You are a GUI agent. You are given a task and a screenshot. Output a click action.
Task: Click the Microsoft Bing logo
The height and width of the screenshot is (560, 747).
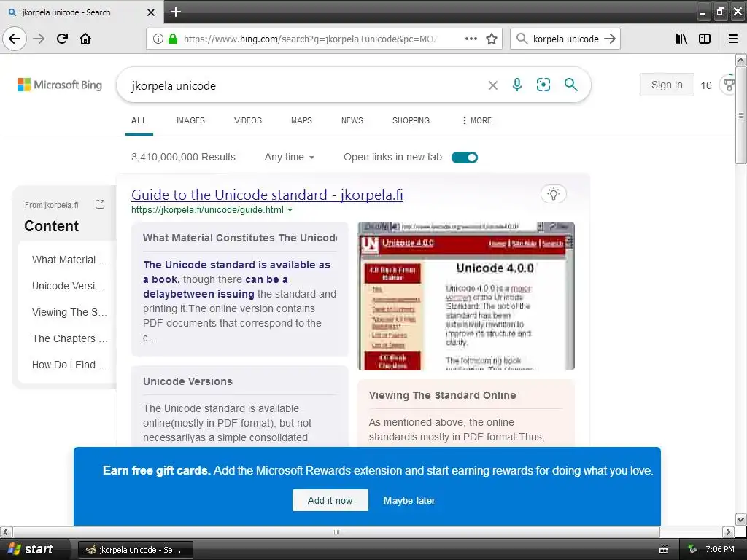pos(60,85)
